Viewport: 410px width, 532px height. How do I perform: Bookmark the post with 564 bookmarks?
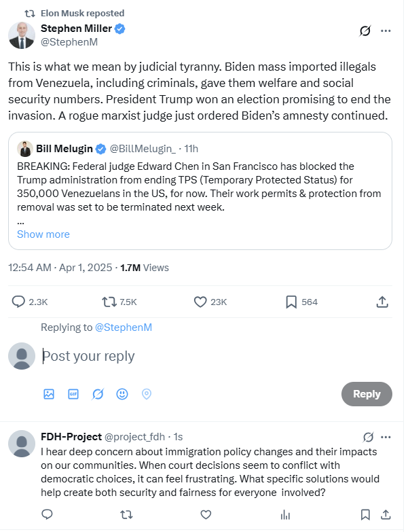[x=291, y=302]
